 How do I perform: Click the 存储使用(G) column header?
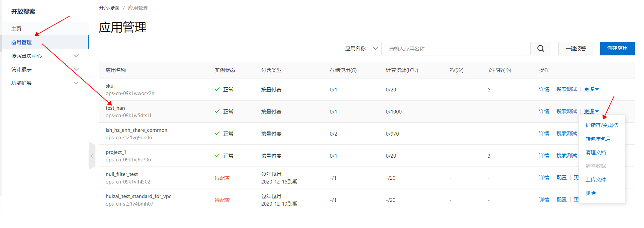point(343,70)
